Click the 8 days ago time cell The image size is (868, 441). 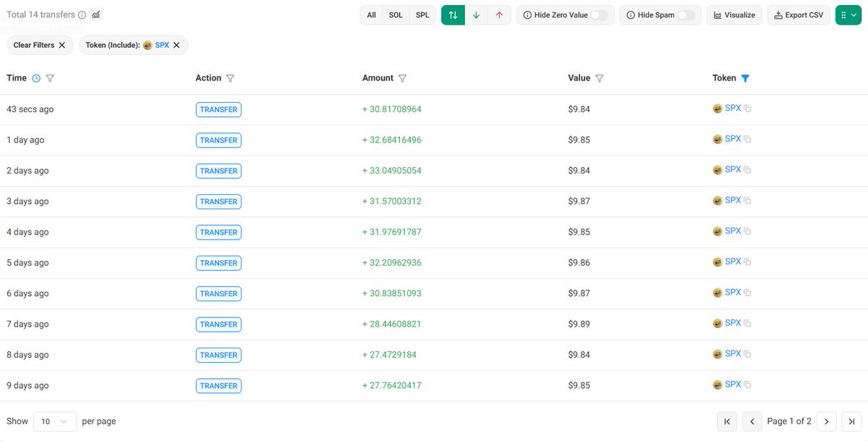[27, 355]
